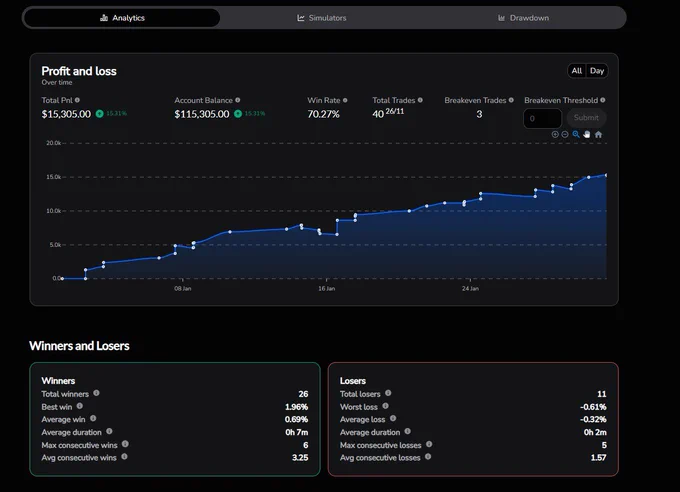Open info tooltip for Max consecutive losses
This screenshot has height=492, width=680.
pyautogui.click(x=429, y=444)
